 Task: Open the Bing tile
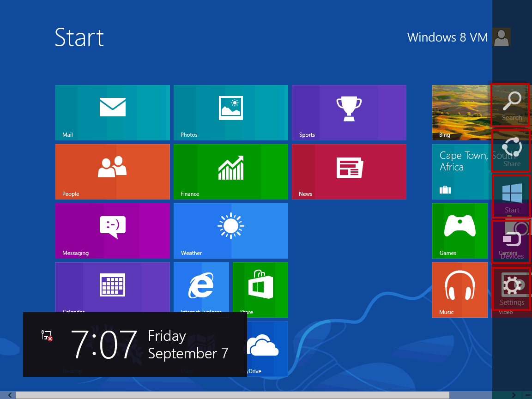pyautogui.click(x=462, y=113)
